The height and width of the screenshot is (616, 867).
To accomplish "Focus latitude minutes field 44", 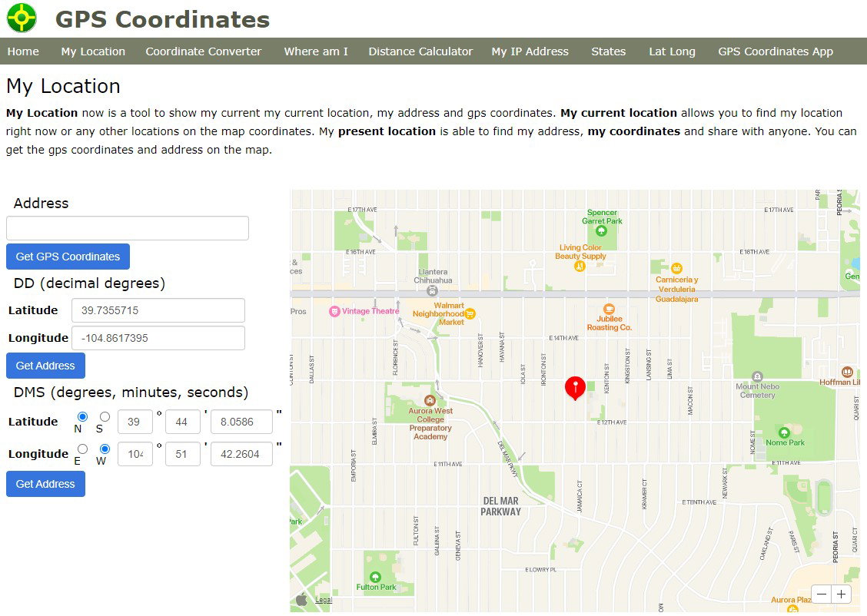I will click(182, 422).
